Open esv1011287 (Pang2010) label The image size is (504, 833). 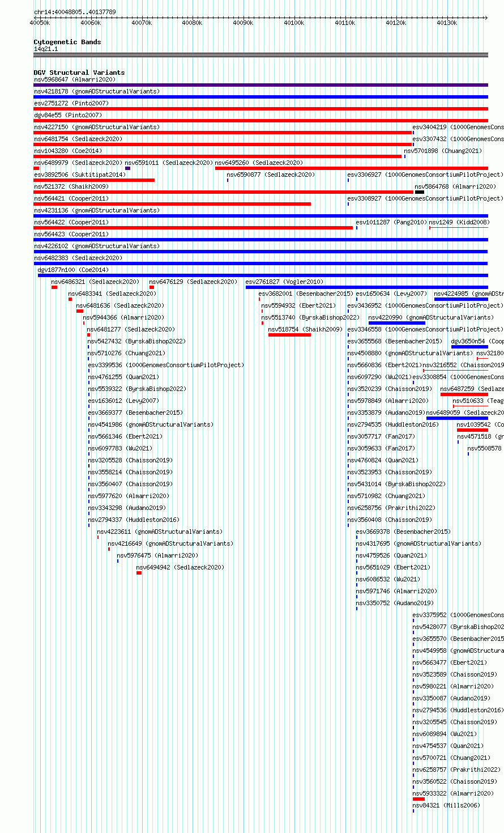tap(391, 222)
